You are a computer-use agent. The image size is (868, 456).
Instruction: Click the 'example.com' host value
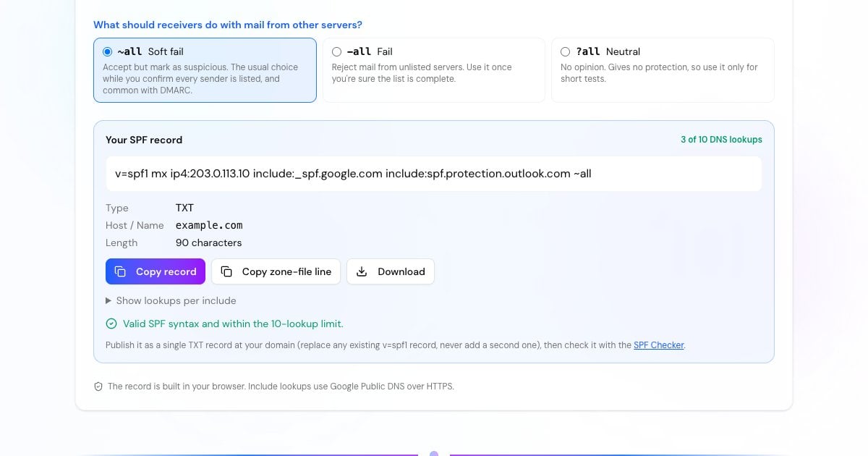(209, 225)
